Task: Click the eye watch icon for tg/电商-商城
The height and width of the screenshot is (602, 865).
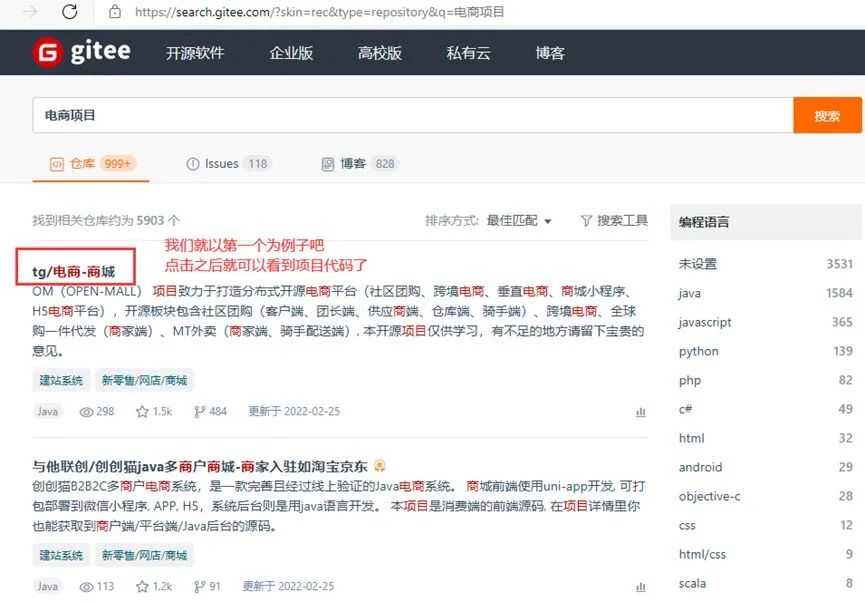Action: tap(86, 412)
